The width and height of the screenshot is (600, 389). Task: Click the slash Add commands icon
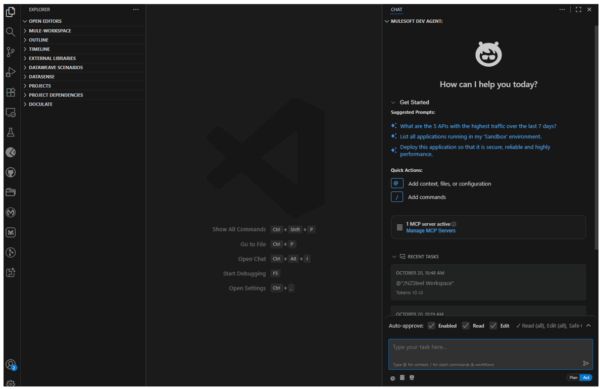click(x=397, y=197)
